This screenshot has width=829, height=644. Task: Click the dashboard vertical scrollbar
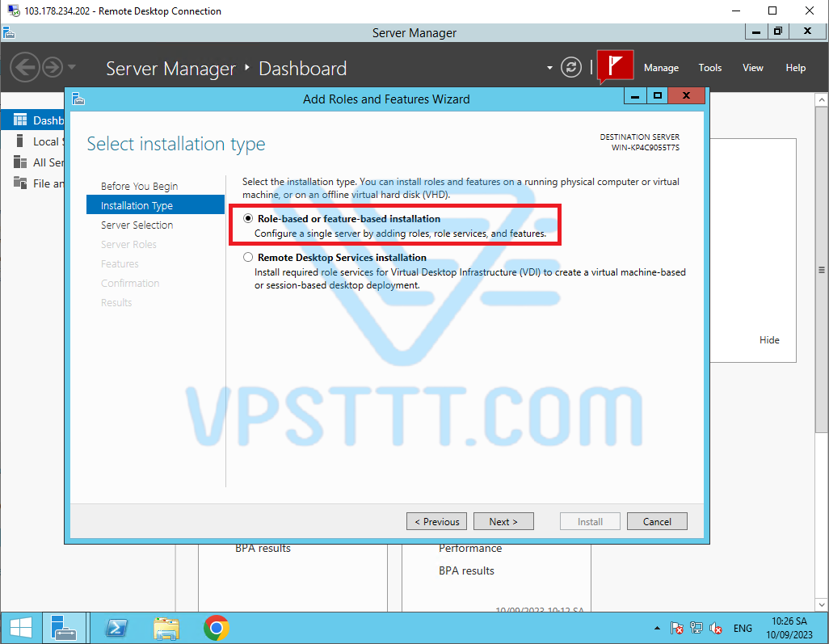821,270
